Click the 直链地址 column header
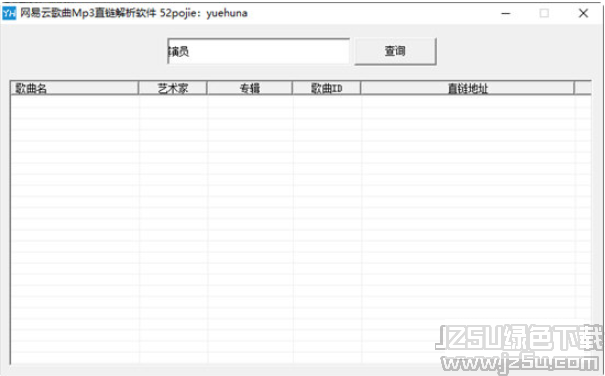 (467, 88)
